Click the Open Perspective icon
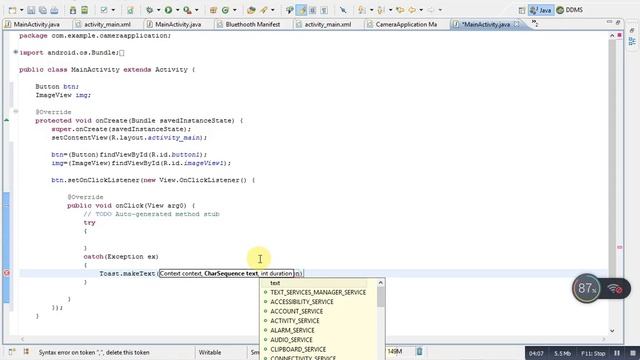This screenshot has height=360, width=640. tap(522, 10)
